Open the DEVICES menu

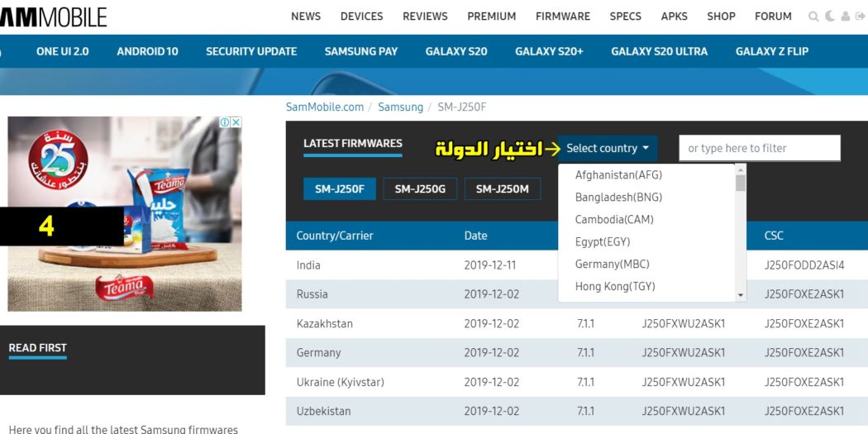[x=361, y=17]
